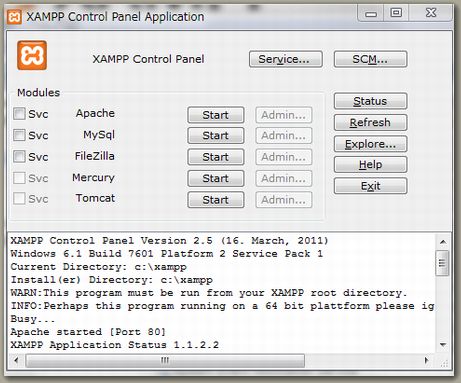Viewport: 461px width, 383px height.
Task: Click the 'Apache' module name
Action: click(95, 113)
